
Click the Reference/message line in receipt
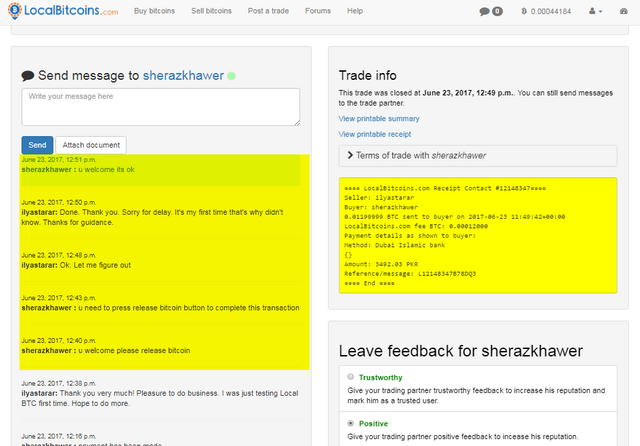[x=410, y=274]
